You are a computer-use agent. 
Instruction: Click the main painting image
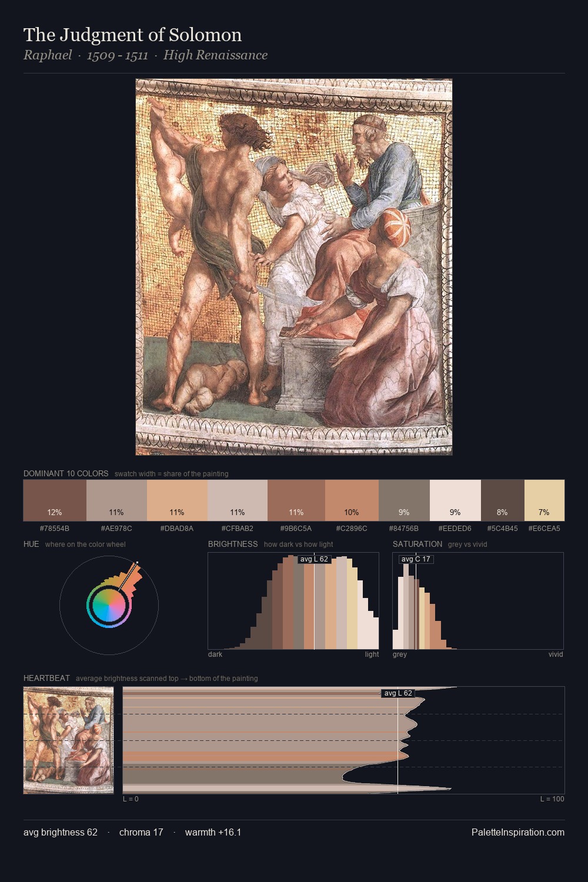(294, 267)
